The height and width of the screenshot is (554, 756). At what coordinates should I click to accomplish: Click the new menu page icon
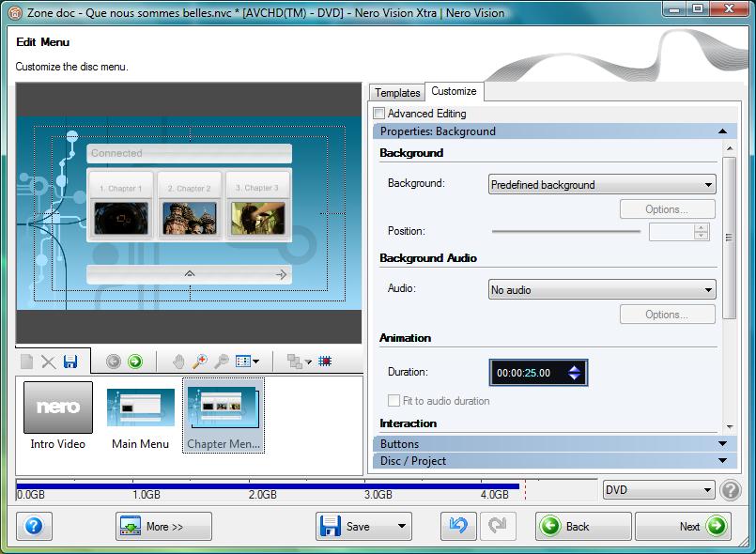[27, 362]
